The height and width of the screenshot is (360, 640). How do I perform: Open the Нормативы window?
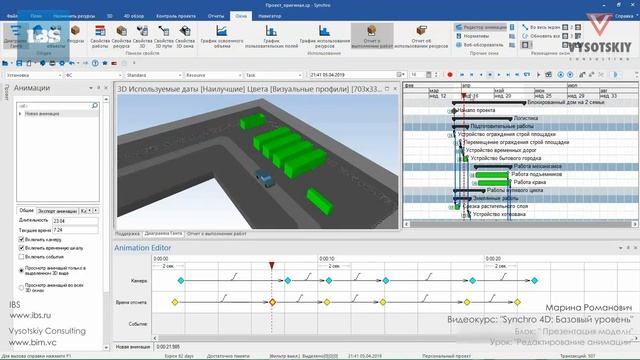[x=473, y=36]
